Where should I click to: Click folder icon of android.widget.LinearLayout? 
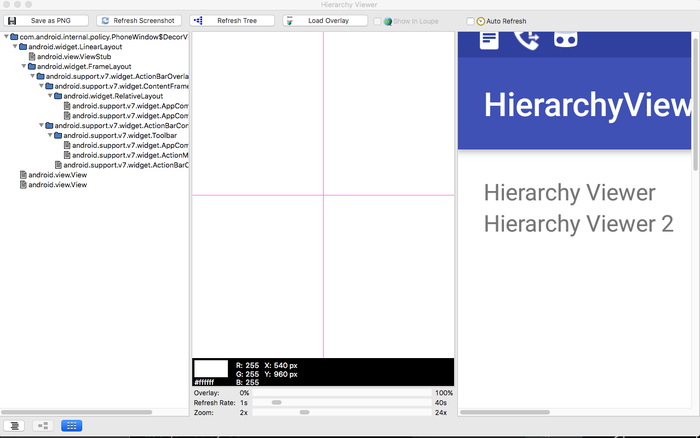click(x=23, y=46)
